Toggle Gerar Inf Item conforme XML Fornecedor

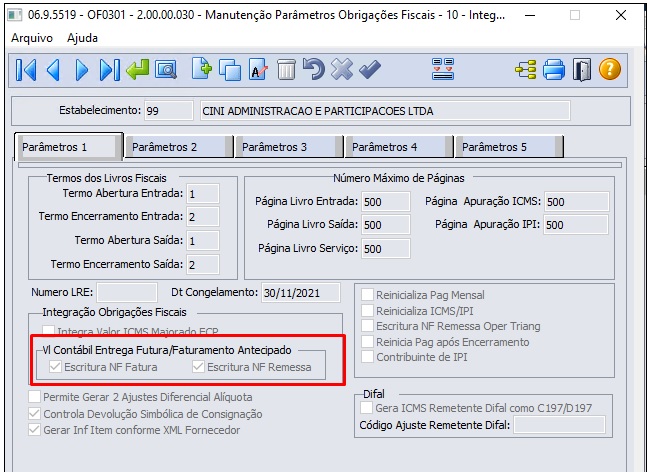[35, 430]
